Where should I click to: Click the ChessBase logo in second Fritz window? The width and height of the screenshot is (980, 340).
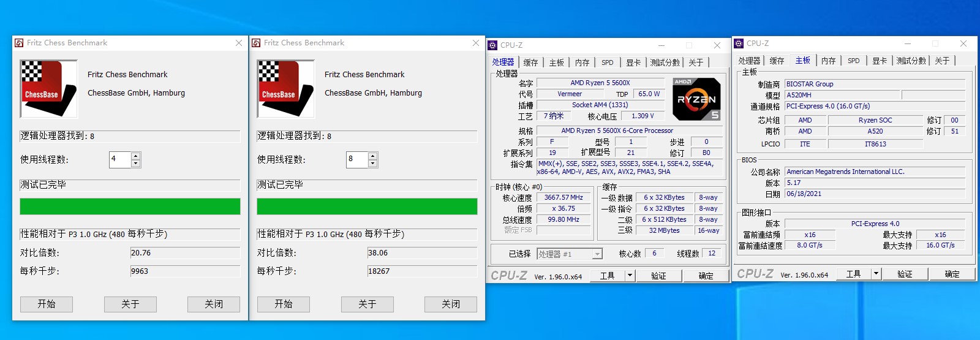[286, 89]
